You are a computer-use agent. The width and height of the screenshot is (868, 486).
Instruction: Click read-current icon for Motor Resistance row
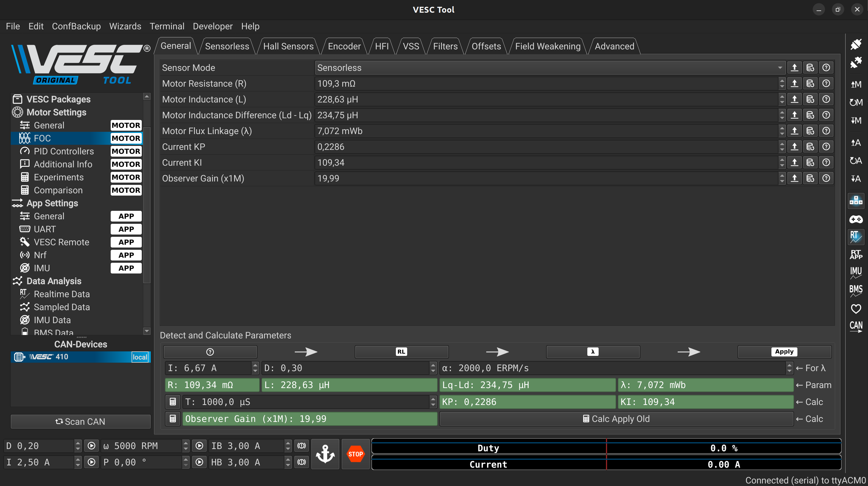pos(794,84)
